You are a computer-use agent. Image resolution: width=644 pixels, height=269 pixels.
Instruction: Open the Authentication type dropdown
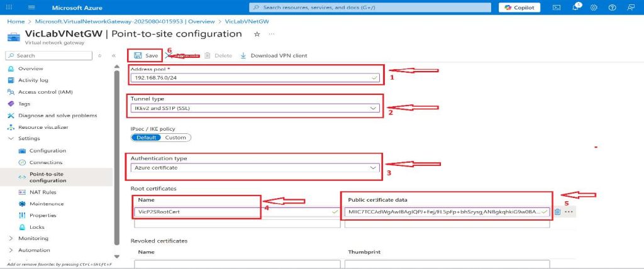coord(255,168)
